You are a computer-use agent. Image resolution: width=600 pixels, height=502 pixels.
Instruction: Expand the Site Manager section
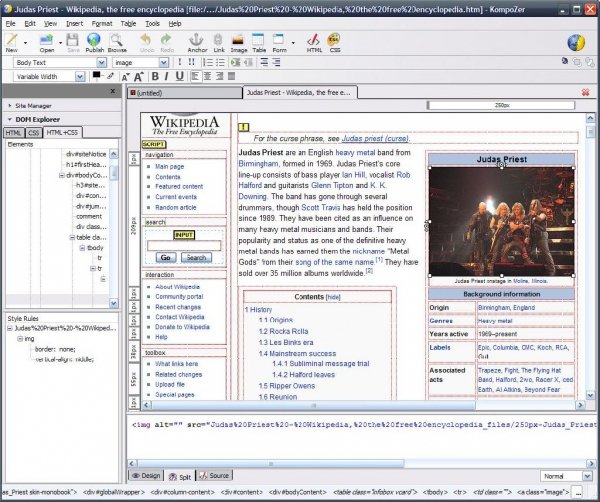[10, 106]
